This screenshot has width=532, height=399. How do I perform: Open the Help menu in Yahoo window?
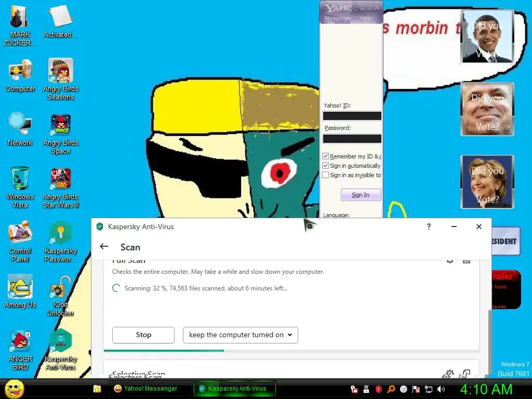[365, 18]
